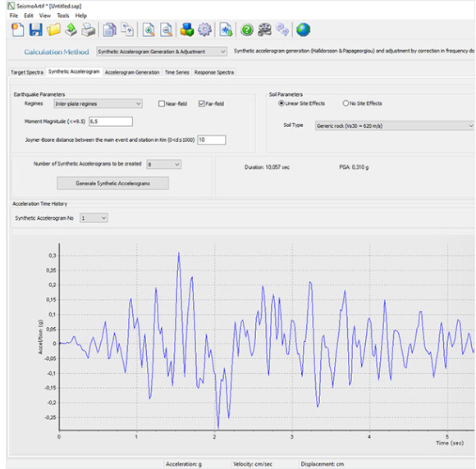The image size is (476, 469).
Task: Click the Duration 10,057 sec readout
Action: click(x=267, y=167)
